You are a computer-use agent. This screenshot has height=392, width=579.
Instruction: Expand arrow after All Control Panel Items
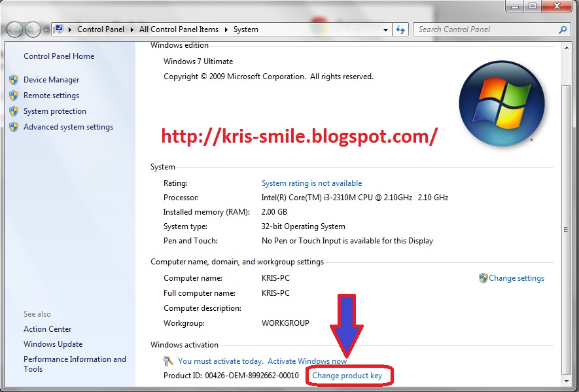(226, 29)
